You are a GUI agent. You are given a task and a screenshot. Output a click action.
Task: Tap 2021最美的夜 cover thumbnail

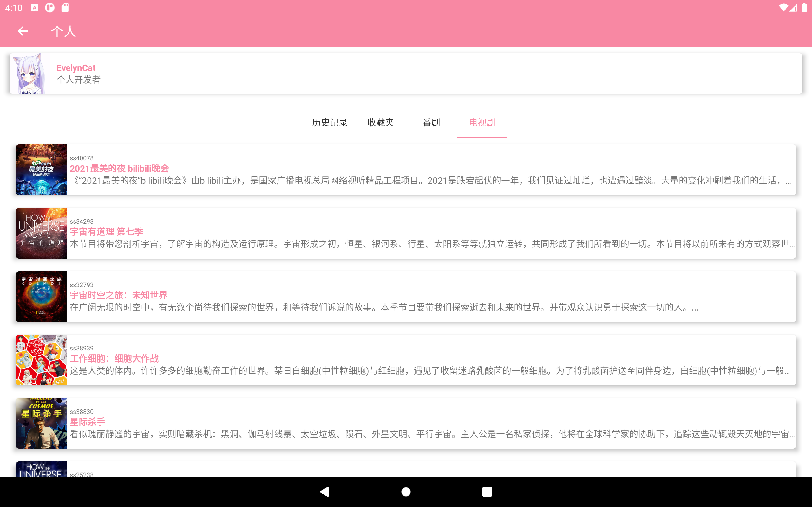[41, 170]
